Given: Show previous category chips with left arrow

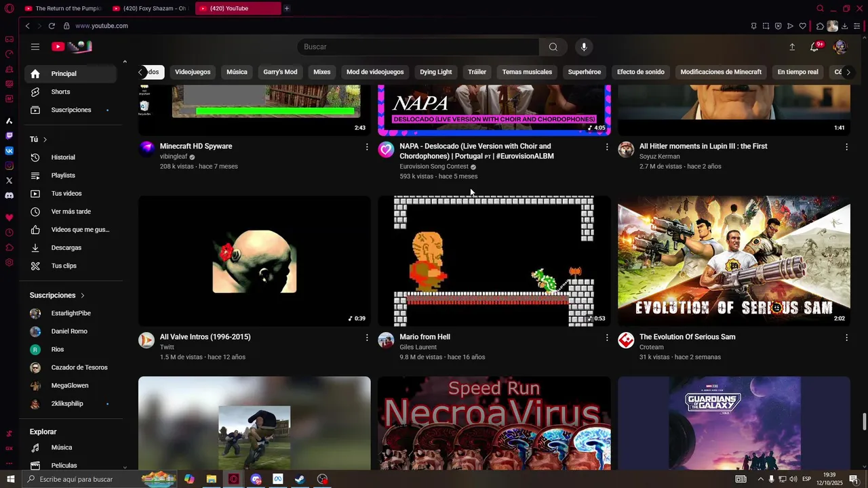Looking at the screenshot, I should point(140,72).
